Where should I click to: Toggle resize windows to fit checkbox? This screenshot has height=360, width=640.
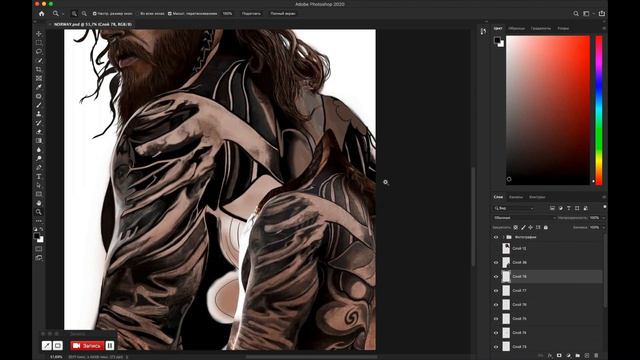(x=94, y=13)
